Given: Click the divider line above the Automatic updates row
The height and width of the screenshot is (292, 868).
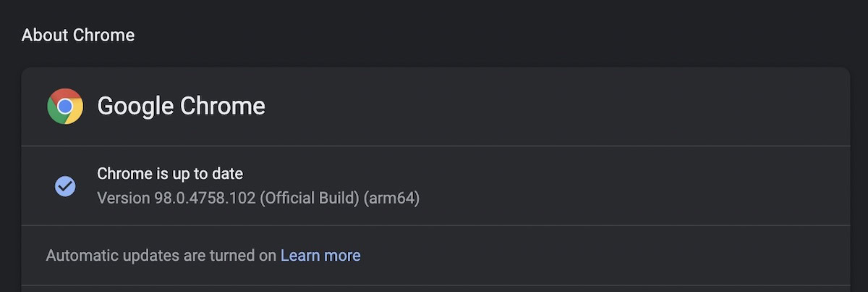Looking at the screenshot, I should coord(434,225).
